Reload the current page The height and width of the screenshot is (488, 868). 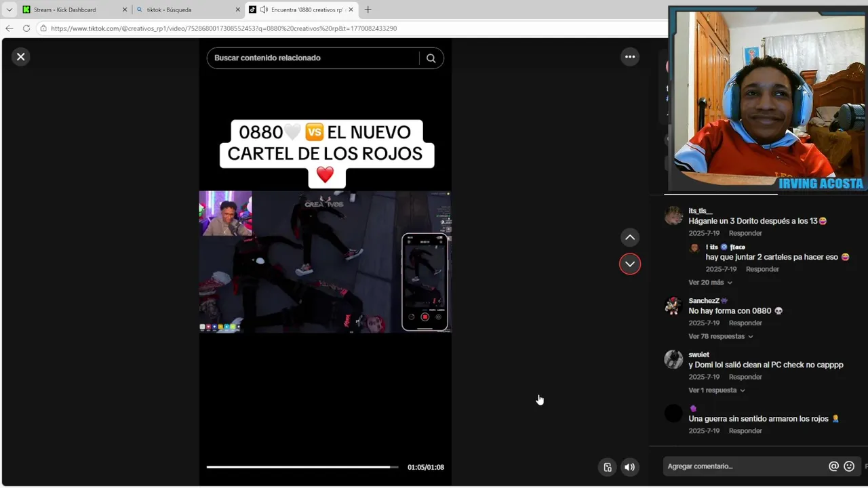pyautogui.click(x=26, y=28)
